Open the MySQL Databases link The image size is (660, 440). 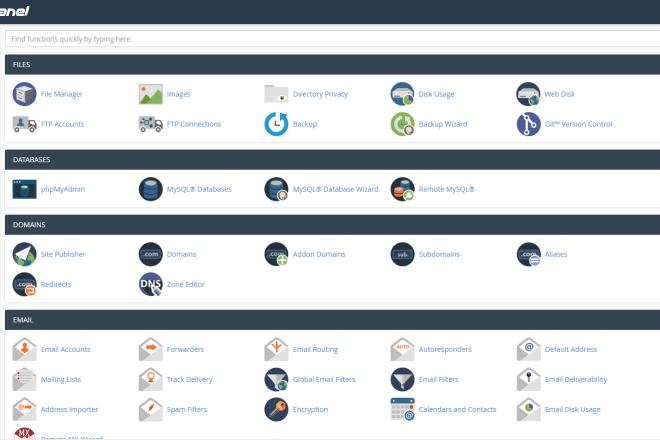pyautogui.click(x=199, y=189)
